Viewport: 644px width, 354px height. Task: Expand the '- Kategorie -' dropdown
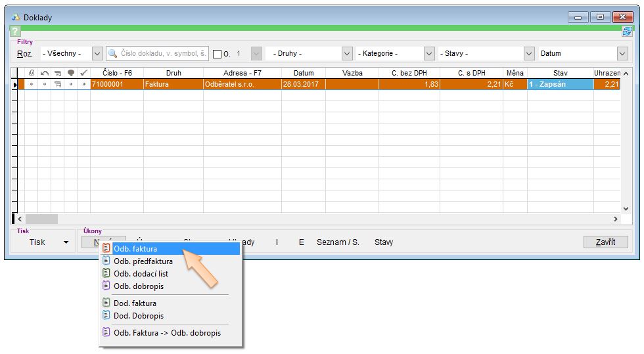(429, 54)
